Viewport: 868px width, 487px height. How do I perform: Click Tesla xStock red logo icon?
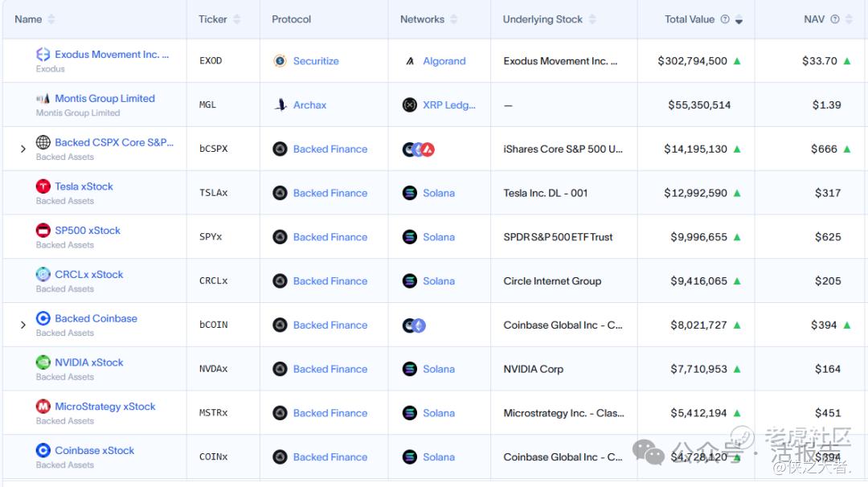coord(43,186)
